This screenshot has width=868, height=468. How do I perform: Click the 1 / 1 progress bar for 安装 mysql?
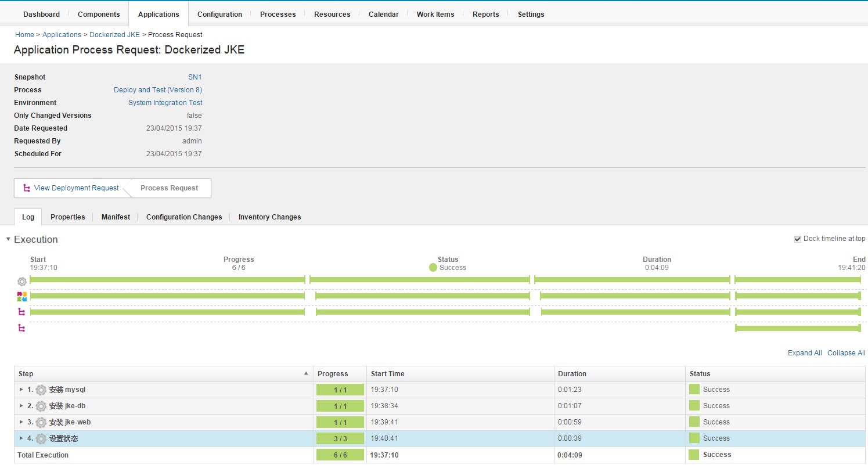click(340, 390)
